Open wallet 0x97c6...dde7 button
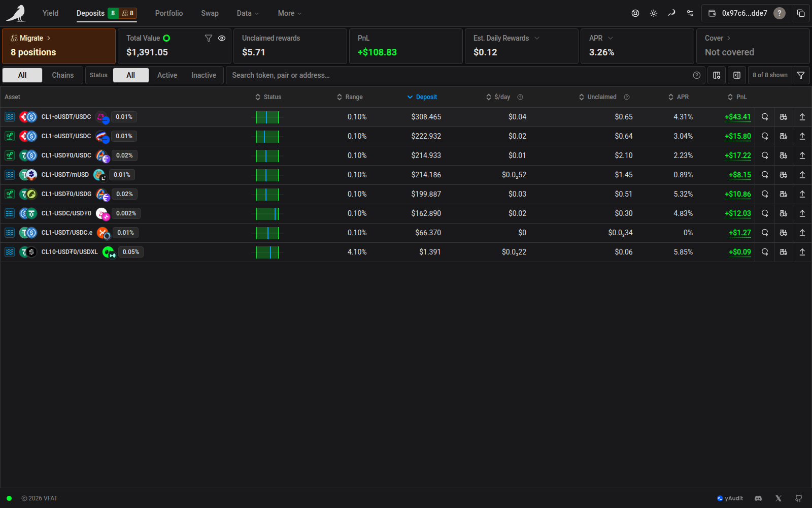812x508 pixels. point(746,13)
